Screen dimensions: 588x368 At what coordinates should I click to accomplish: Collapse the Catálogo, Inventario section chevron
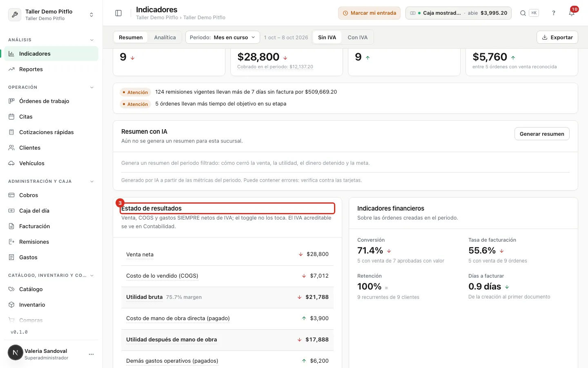coord(92,276)
